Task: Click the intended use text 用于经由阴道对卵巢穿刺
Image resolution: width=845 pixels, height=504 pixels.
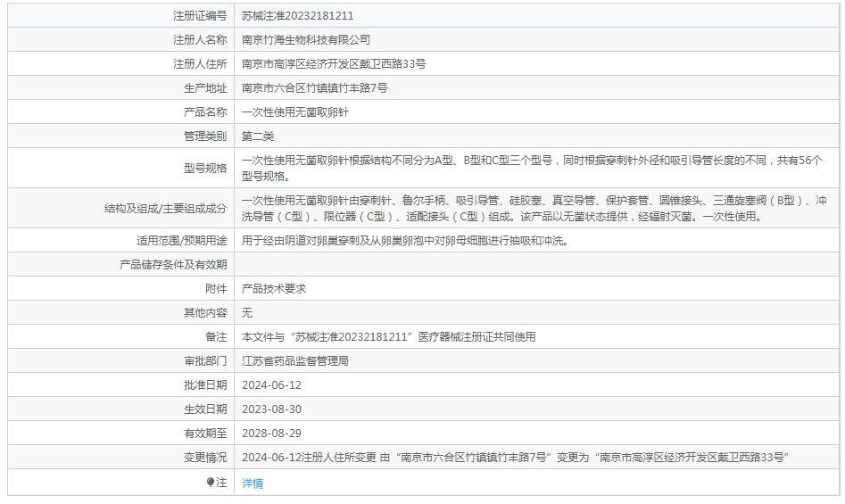Action: click(405, 241)
